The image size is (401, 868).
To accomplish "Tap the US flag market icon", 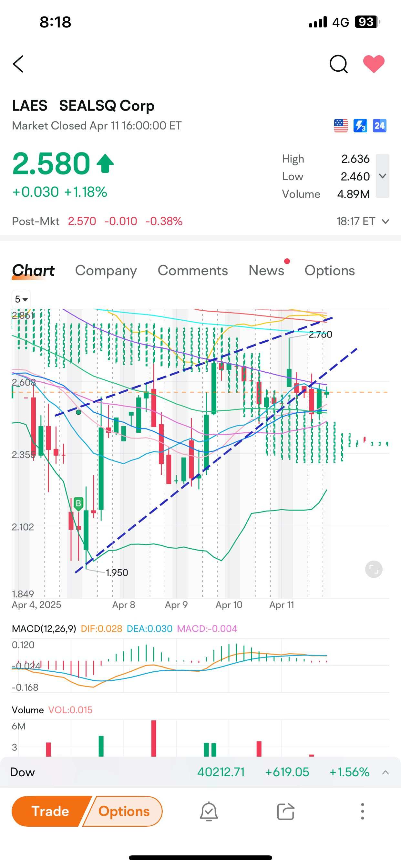I will [x=341, y=126].
